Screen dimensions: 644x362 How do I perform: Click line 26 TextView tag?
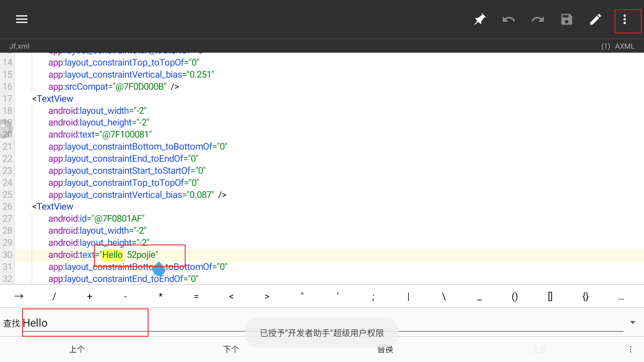pos(53,207)
